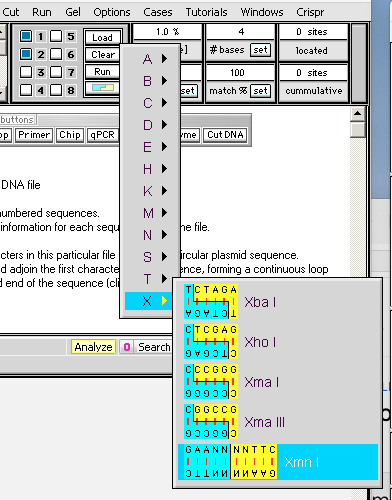Click the Xmn I GAANNNNTTC sequence icon
Screen dimensions: 392x500
[230, 462]
